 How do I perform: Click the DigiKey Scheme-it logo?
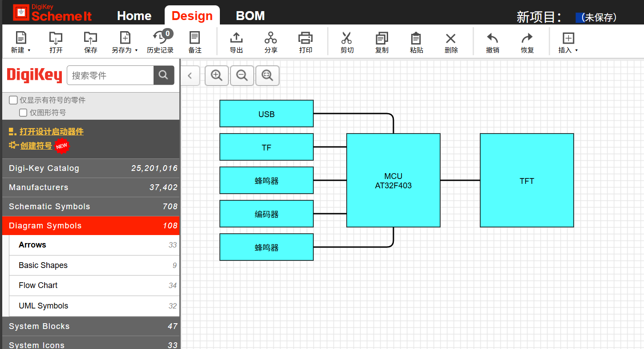pyautogui.click(x=53, y=13)
